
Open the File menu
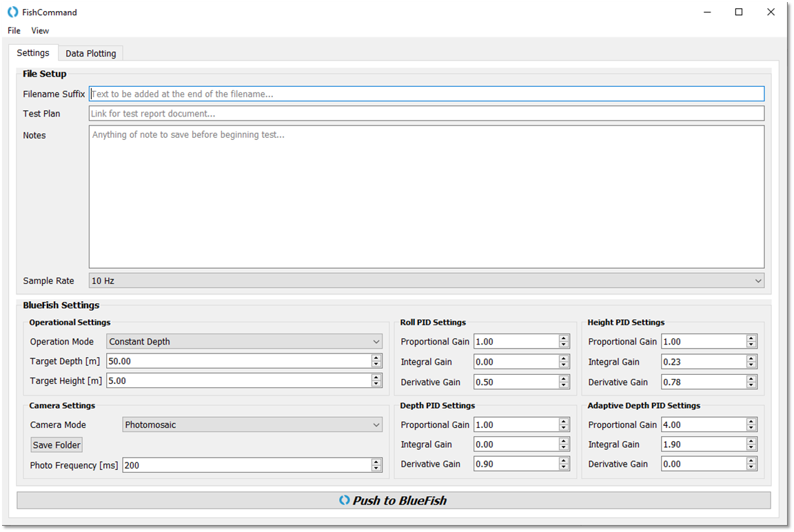tap(14, 30)
